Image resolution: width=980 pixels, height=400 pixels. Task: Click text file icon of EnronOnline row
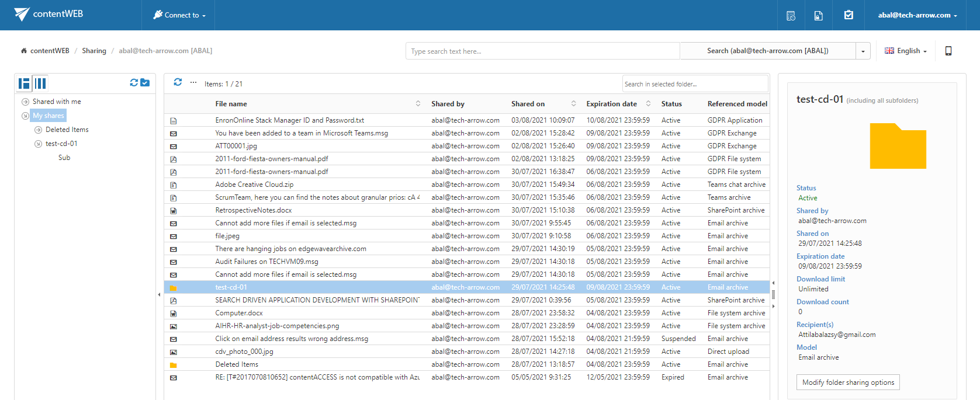(174, 121)
